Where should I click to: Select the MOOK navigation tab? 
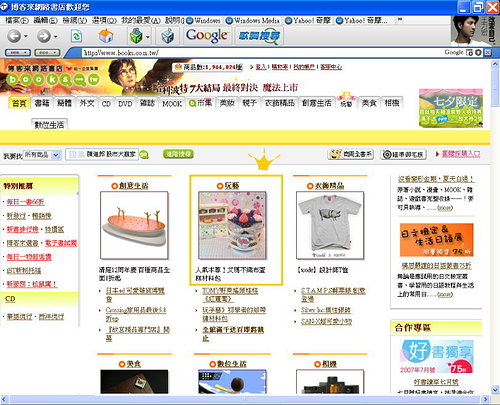[172, 103]
